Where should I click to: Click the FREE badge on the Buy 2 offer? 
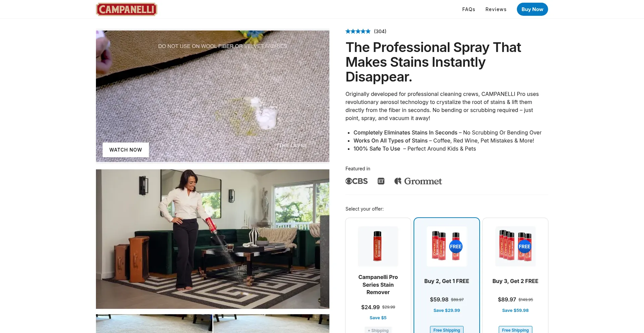click(456, 246)
